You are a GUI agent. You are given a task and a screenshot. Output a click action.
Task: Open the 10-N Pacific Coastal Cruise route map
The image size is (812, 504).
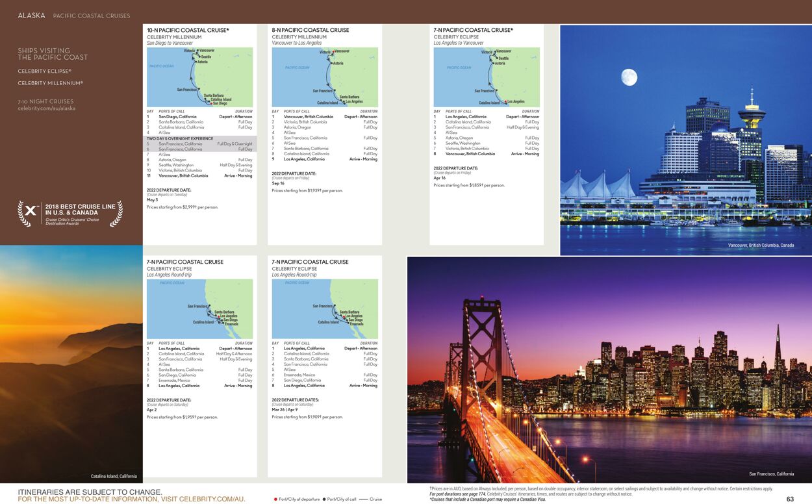[x=199, y=77]
